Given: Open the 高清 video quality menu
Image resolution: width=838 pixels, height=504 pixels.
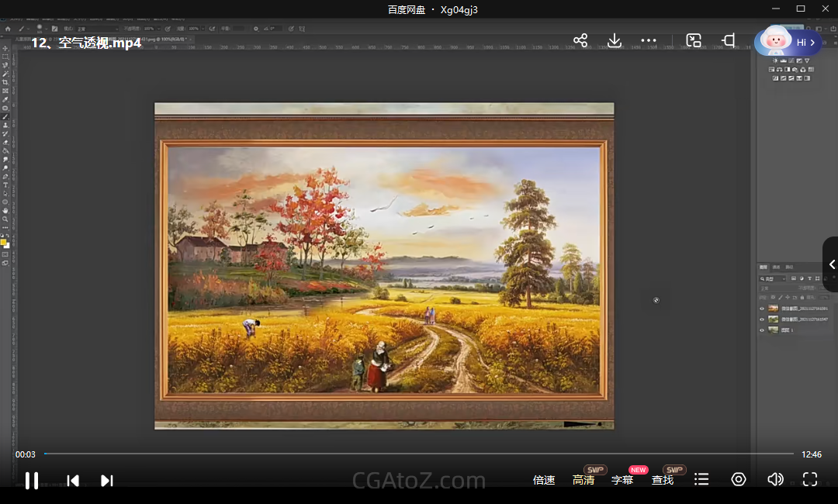Looking at the screenshot, I should click(x=583, y=480).
